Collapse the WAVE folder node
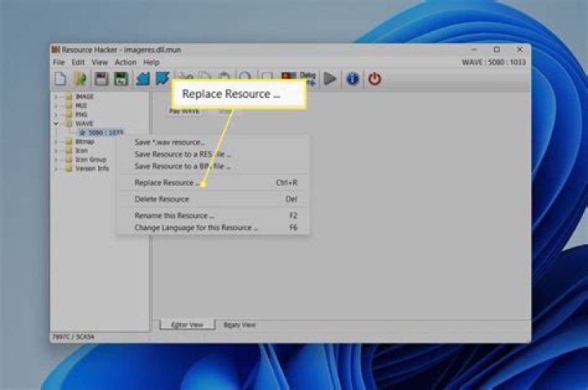Screen dimensions: 588x390 56,124
